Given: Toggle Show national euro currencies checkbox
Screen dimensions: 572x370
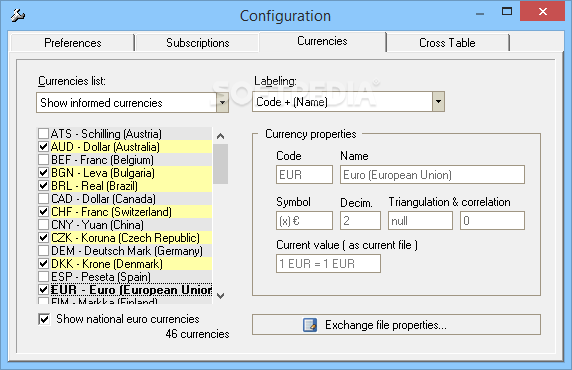Looking at the screenshot, I should 44,319.
